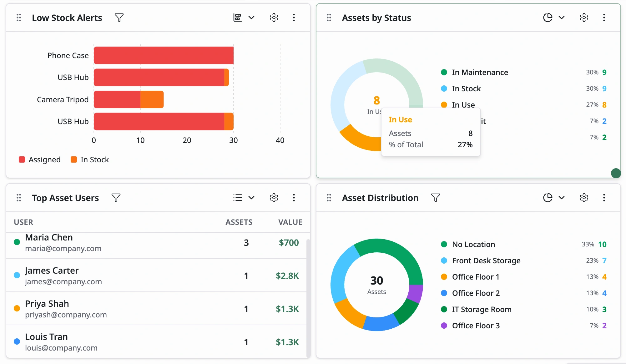Sort table by the VALUE column header
Screen dimensions: 626x364
pyautogui.click(x=290, y=222)
